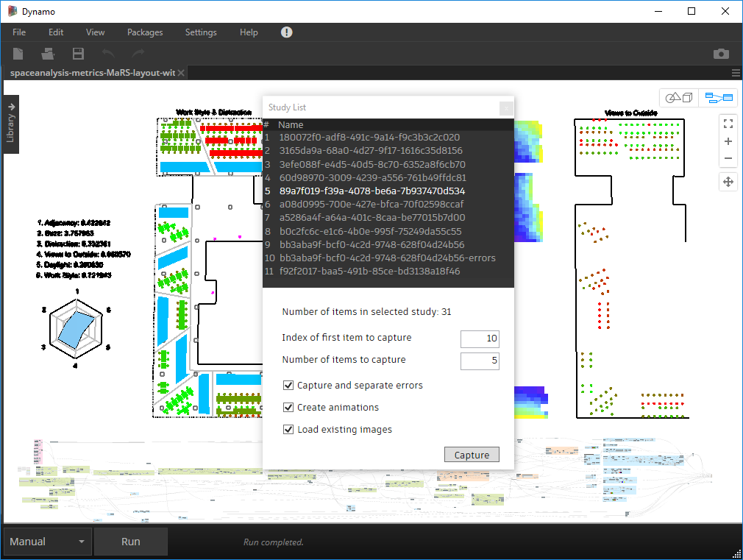Click the camera export image icon
This screenshot has height=560, width=743.
[x=721, y=54]
